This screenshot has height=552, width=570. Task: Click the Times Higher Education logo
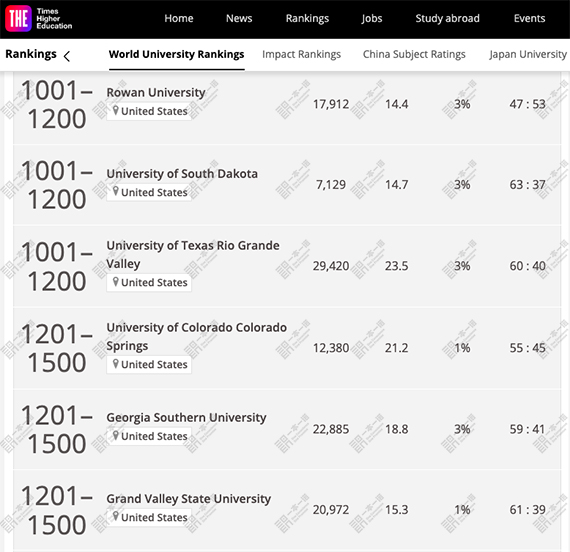pos(39,19)
